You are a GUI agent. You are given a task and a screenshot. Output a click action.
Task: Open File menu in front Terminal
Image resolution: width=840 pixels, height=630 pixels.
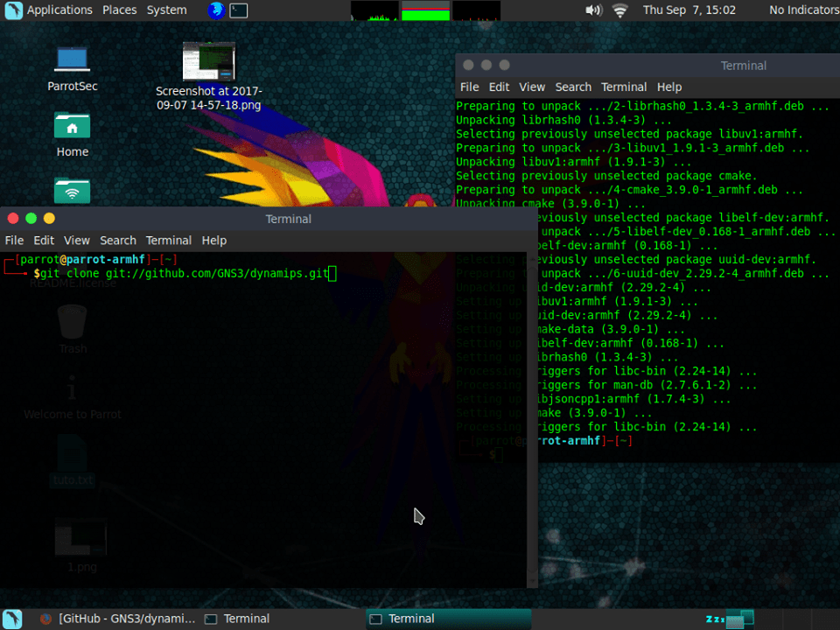pyautogui.click(x=15, y=241)
